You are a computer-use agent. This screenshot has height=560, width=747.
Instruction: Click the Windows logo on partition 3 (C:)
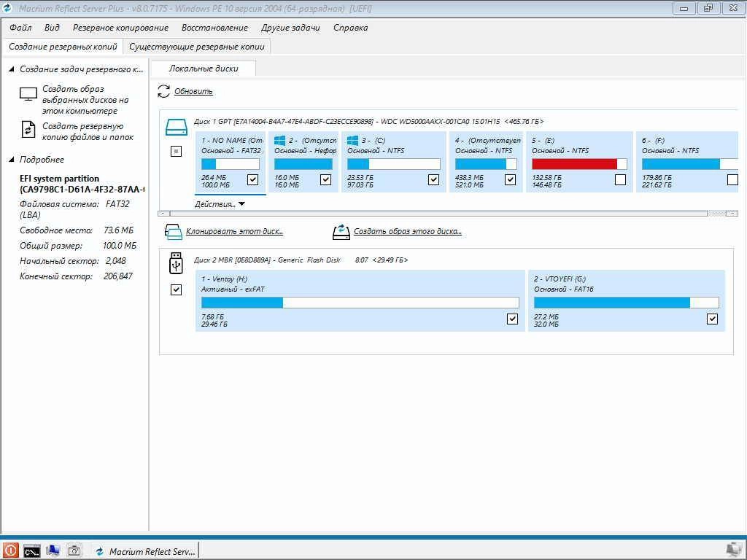[x=352, y=140]
